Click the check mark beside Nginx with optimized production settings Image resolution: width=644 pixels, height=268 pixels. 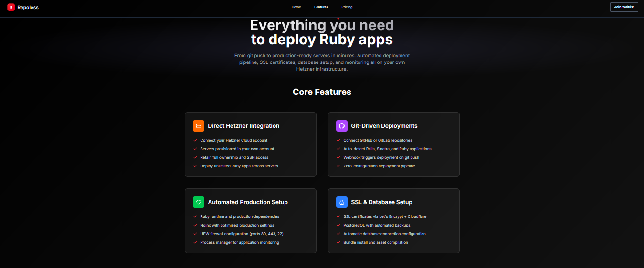click(195, 225)
